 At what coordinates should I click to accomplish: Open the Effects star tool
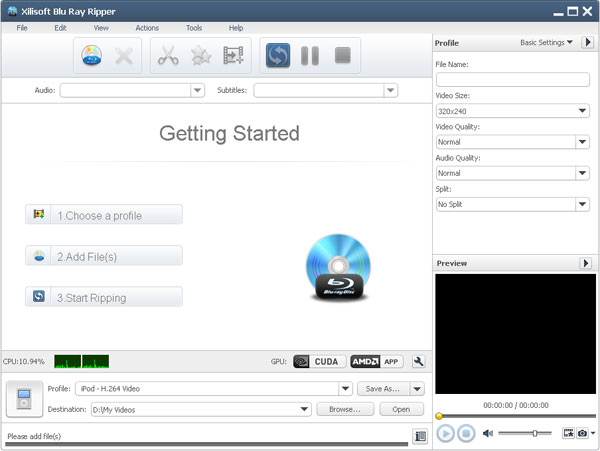tap(201, 56)
